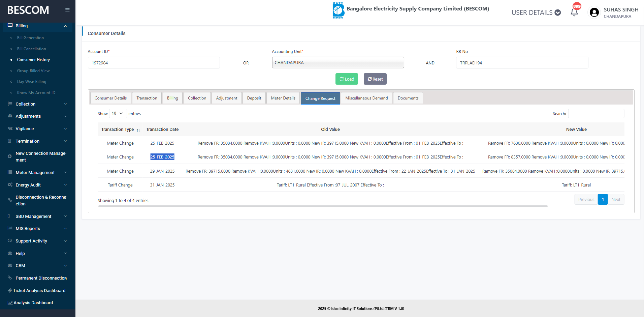Switch to the Documents tab
Viewport: 644px width, 317px height.
[x=408, y=98]
